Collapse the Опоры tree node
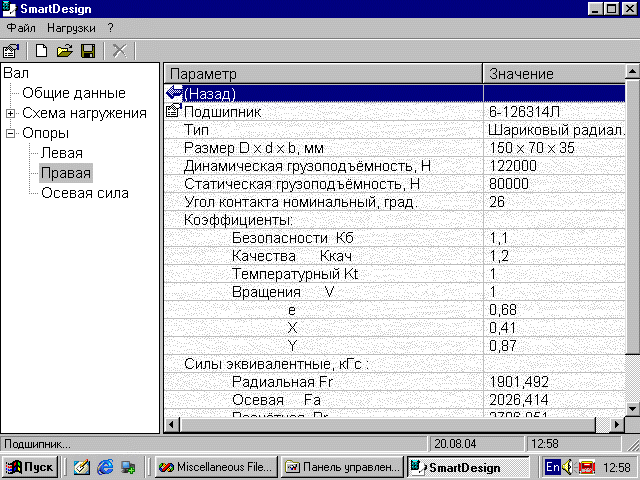 [x=11, y=133]
